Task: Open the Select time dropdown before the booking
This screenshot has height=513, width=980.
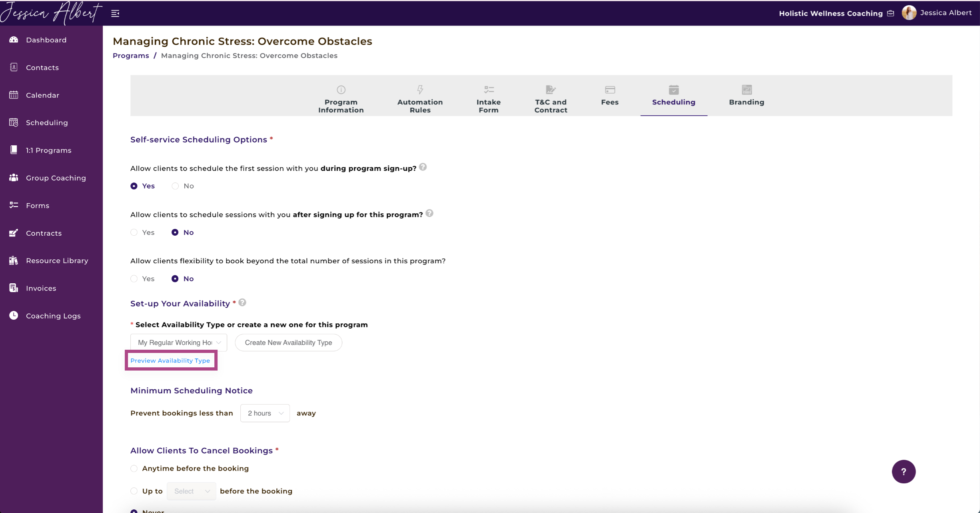Action: click(x=192, y=491)
